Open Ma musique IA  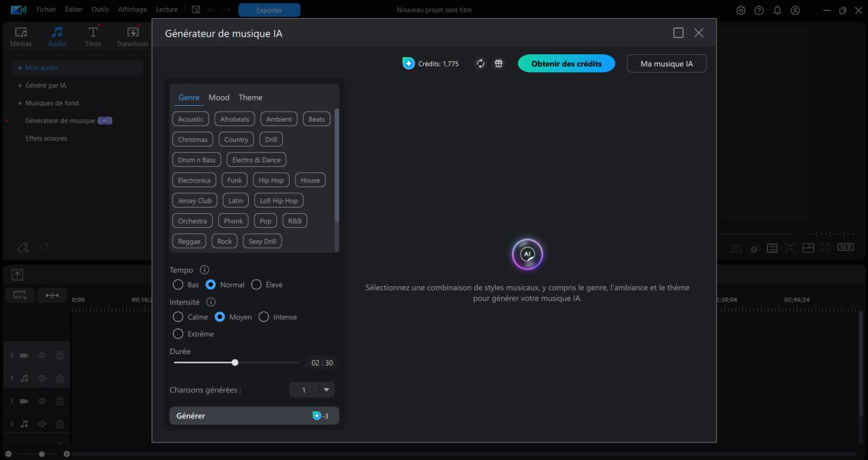pyautogui.click(x=666, y=63)
